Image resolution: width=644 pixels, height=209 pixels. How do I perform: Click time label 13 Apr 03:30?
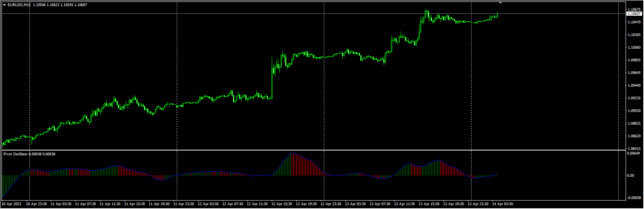click(x=355, y=204)
